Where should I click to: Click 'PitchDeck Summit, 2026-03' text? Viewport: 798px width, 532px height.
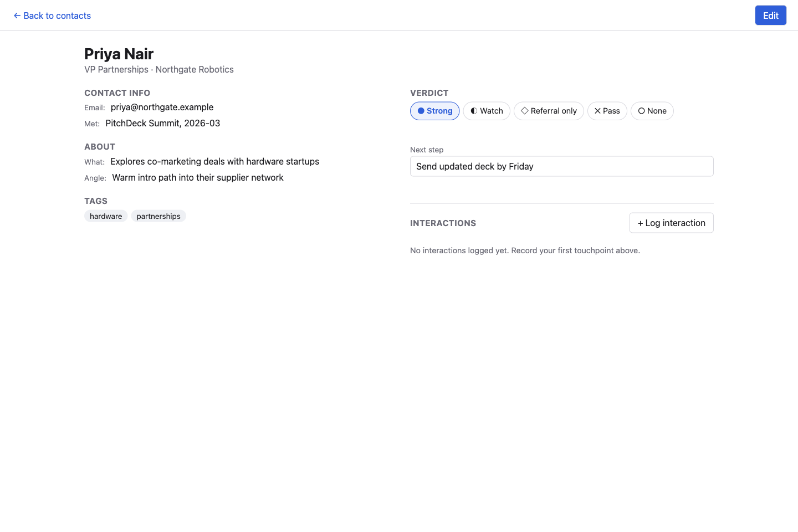[x=162, y=123]
